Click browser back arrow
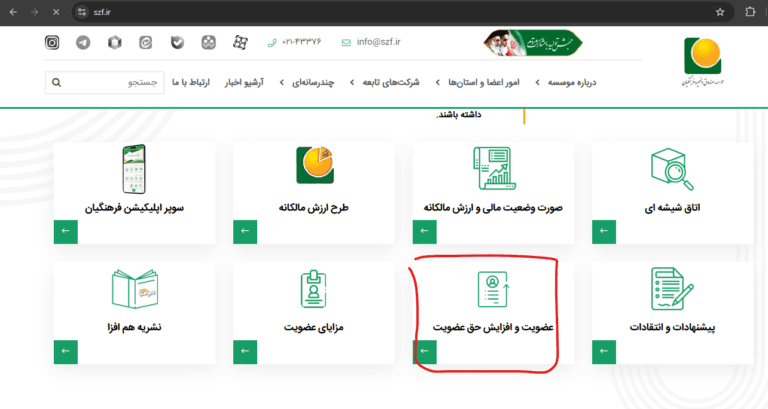Image resolution: width=768 pixels, height=409 pixels. (x=13, y=12)
